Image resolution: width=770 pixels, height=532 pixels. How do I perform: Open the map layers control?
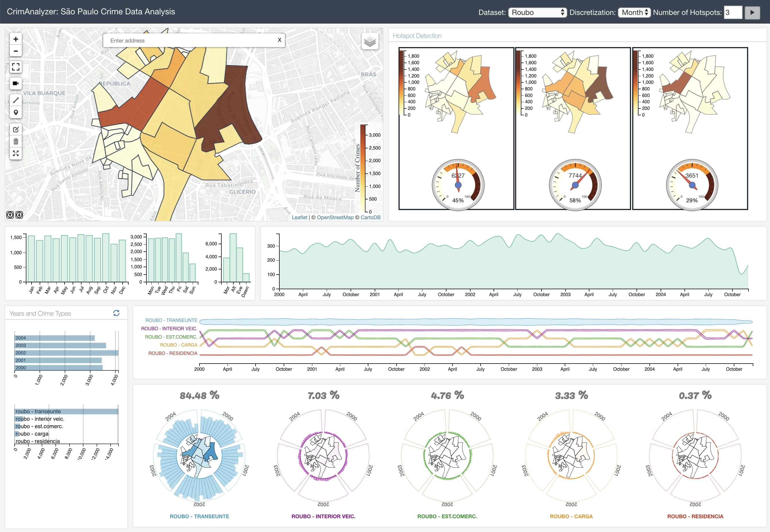pos(369,42)
